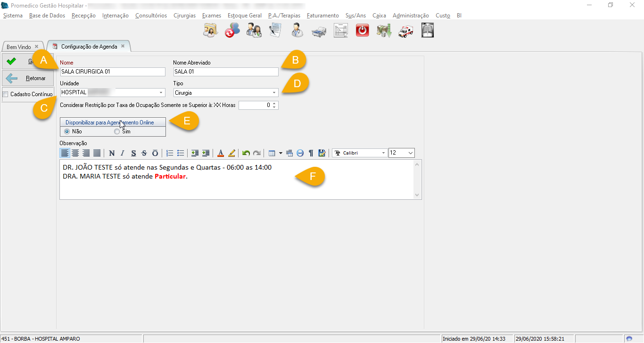Toggle bold formatting (N) in editor
The height and width of the screenshot is (343, 644).
[x=112, y=153]
